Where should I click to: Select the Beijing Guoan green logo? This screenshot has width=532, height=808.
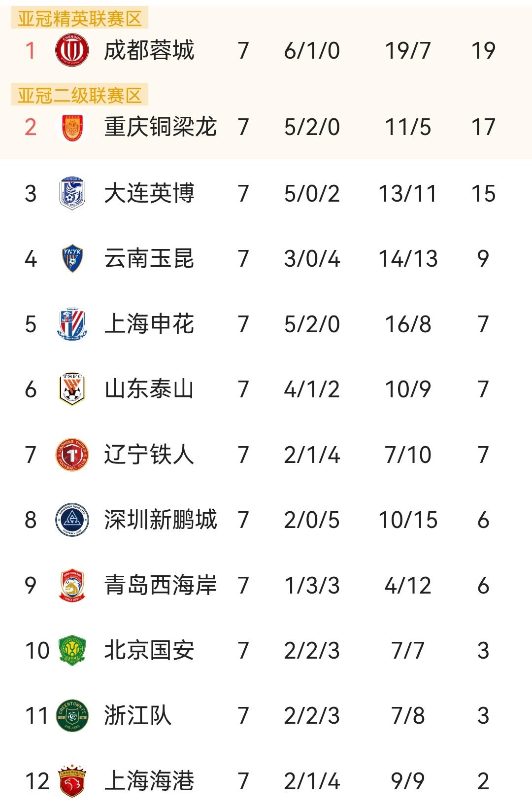(x=72, y=651)
